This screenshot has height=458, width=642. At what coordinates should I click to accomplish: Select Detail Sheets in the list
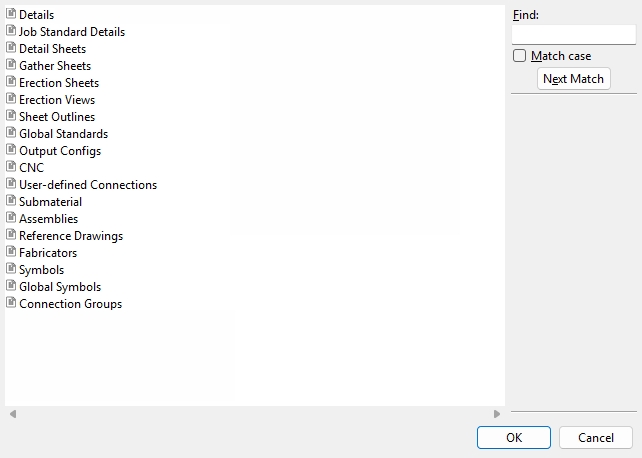[52, 49]
